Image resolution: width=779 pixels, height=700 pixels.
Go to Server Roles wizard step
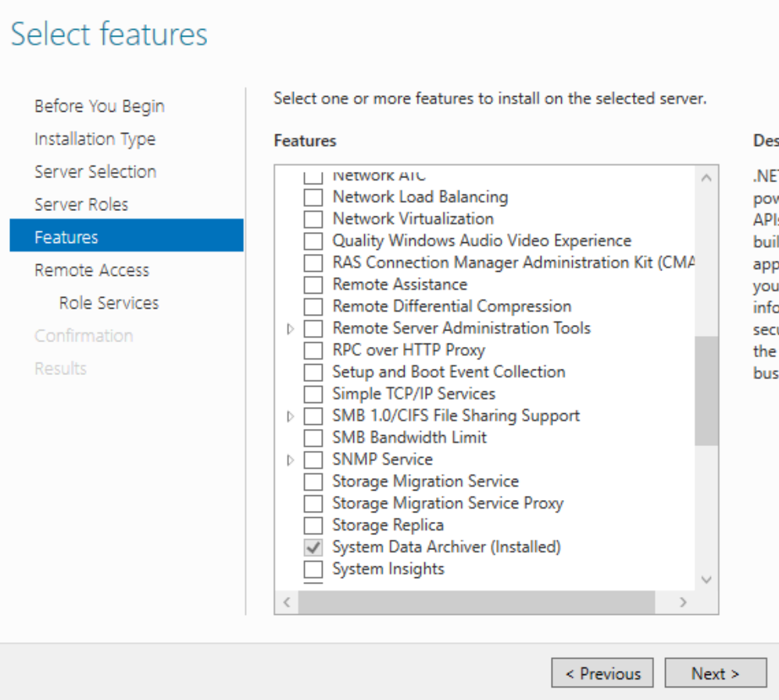coord(81,205)
